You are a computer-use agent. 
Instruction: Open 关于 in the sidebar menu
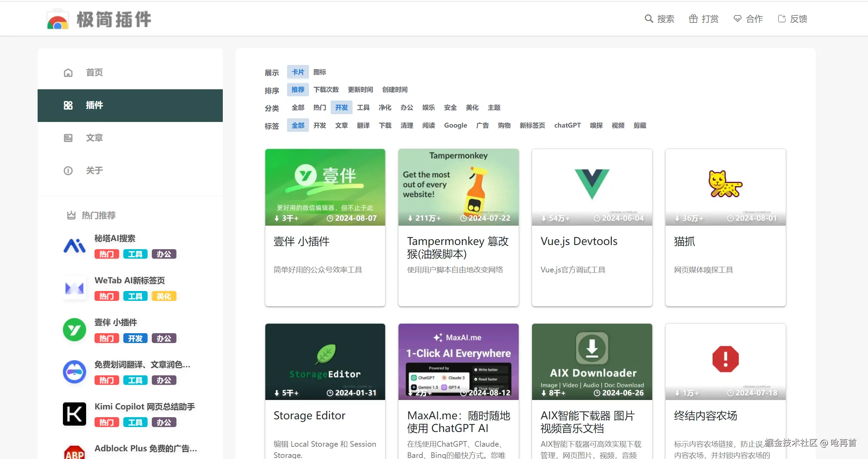pyautogui.click(x=94, y=170)
